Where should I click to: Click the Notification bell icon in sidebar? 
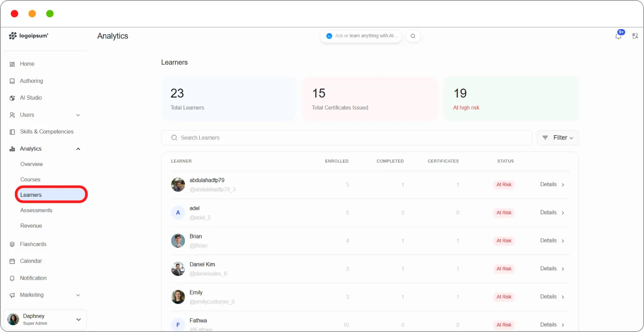[12, 278]
